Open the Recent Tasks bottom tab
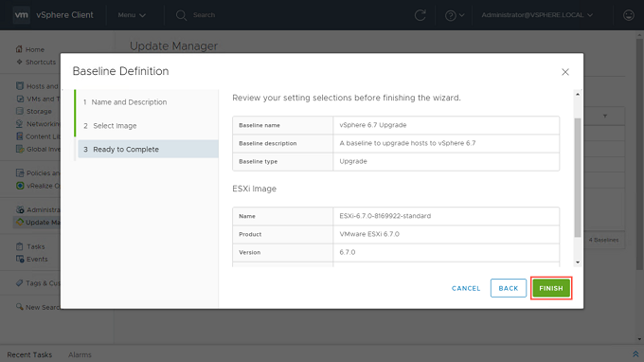This screenshot has width=644, height=362. [x=29, y=354]
